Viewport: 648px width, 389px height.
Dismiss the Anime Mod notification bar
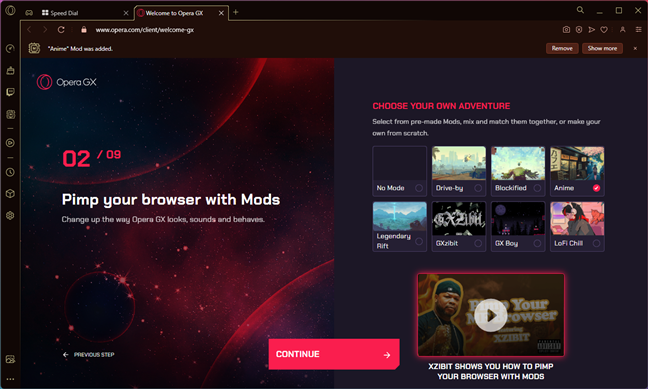[635, 48]
